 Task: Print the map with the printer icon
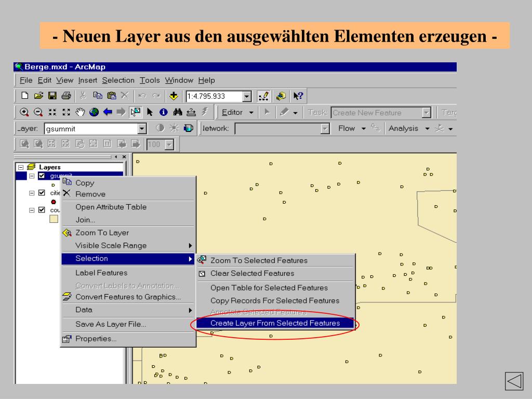tap(66, 96)
